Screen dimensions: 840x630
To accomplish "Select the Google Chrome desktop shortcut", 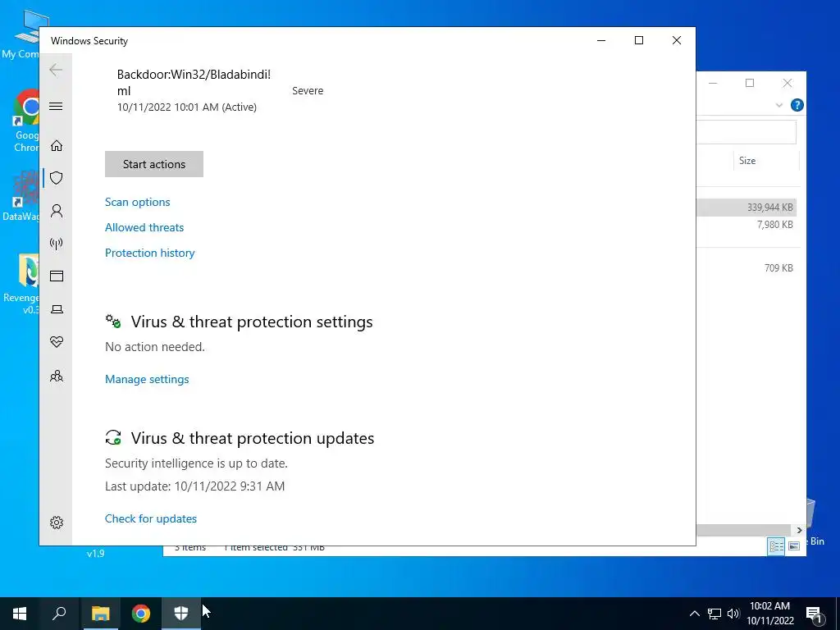I will 25,121.
